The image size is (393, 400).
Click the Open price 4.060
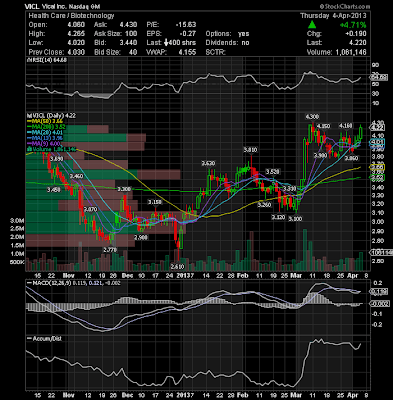pyautogui.click(x=75, y=25)
